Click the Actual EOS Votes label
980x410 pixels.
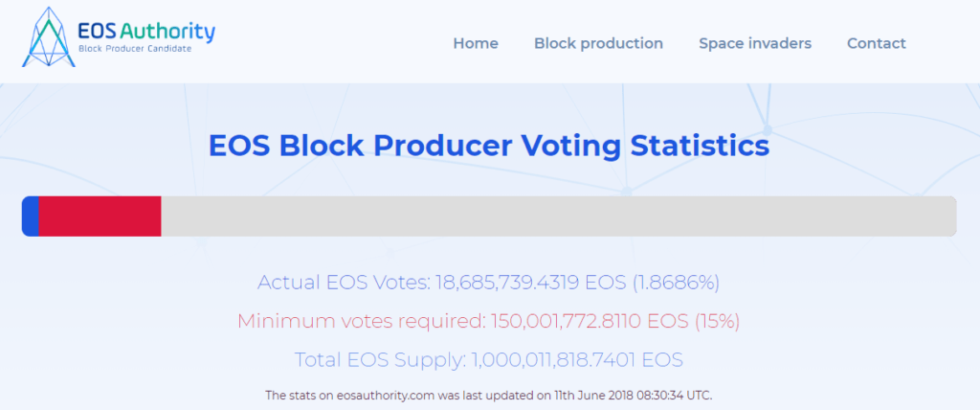(344, 283)
